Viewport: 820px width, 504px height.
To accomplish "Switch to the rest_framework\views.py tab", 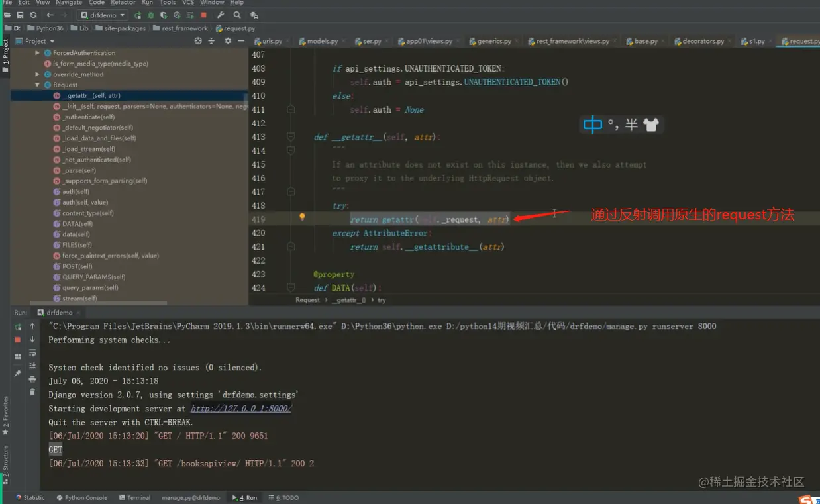I will [572, 41].
